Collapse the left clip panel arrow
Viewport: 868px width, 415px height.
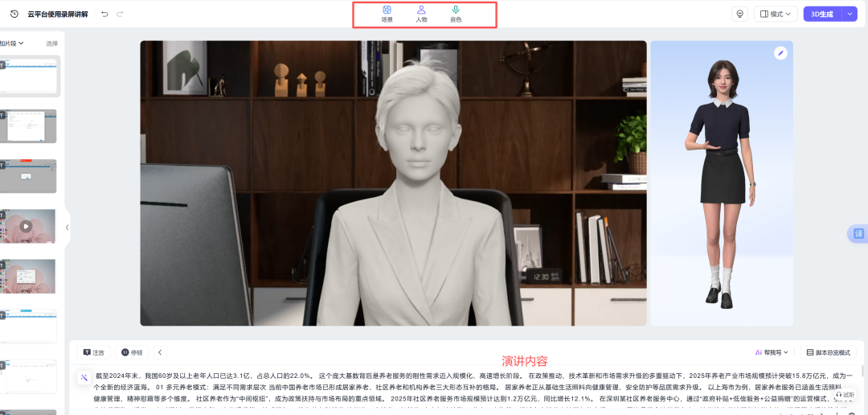coord(67,227)
